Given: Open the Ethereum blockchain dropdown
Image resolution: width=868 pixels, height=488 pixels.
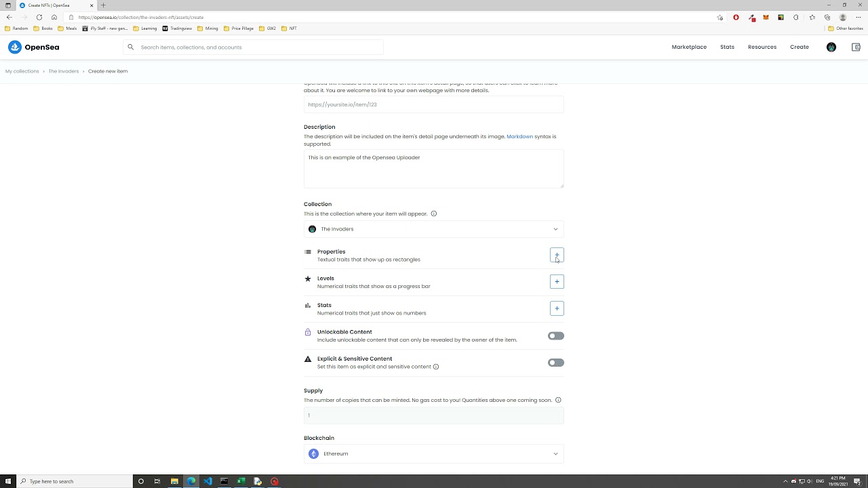Looking at the screenshot, I should pyautogui.click(x=434, y=453).
